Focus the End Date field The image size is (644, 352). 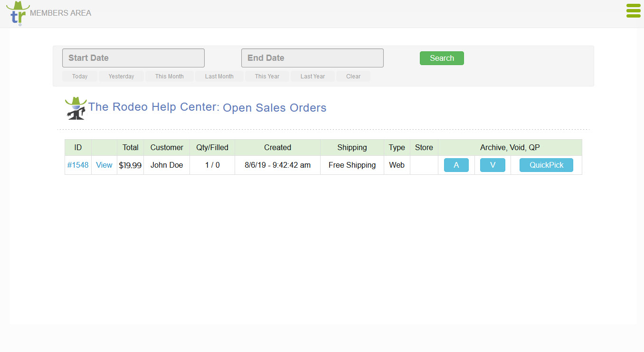coord(313,58)
